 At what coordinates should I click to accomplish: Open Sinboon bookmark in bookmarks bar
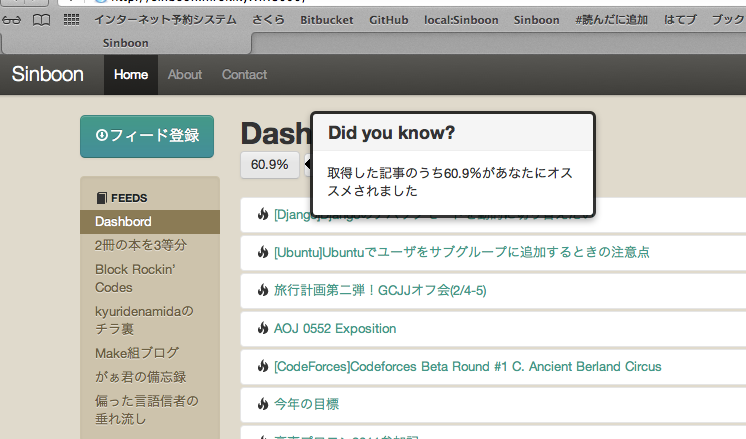coord(536,20)
